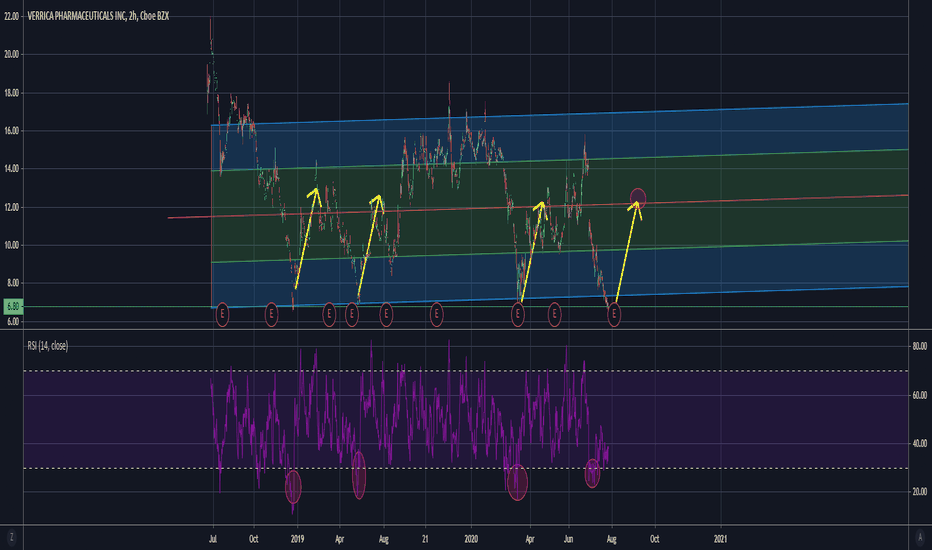Image resolution: width=932 pixels, height=550 pixels.
Task: Click the 8.00 price axis label
Action: tap(12, 283)
